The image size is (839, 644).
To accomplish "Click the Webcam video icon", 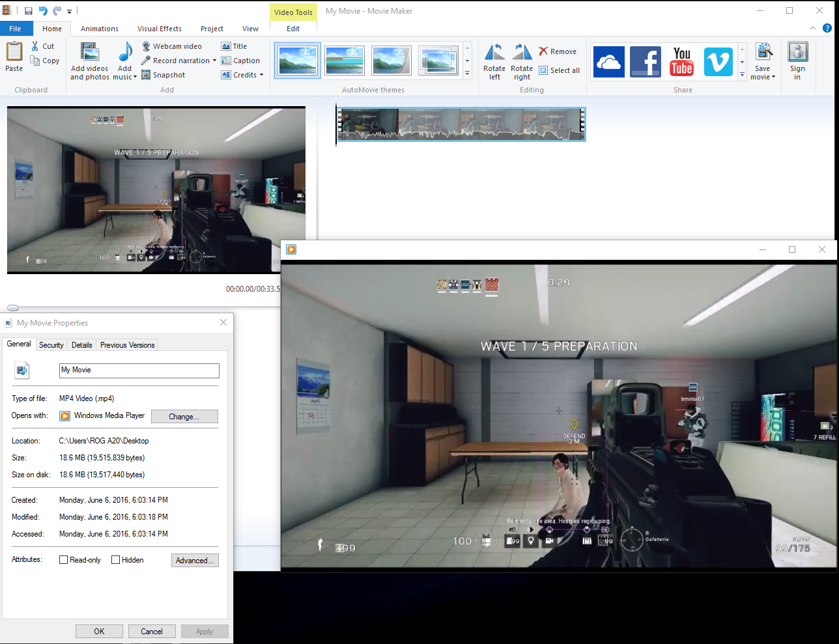I will pos(147,46).
